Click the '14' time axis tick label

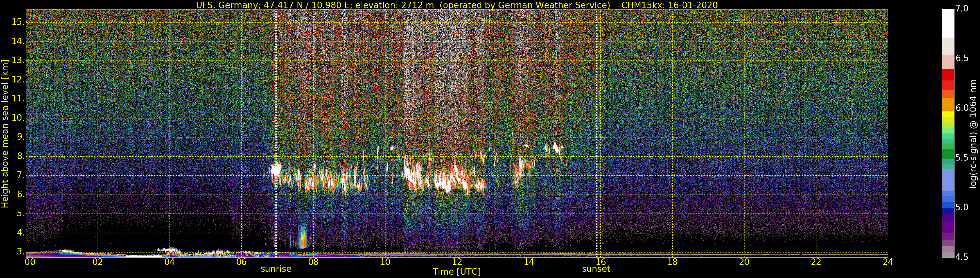coord(529,262)
